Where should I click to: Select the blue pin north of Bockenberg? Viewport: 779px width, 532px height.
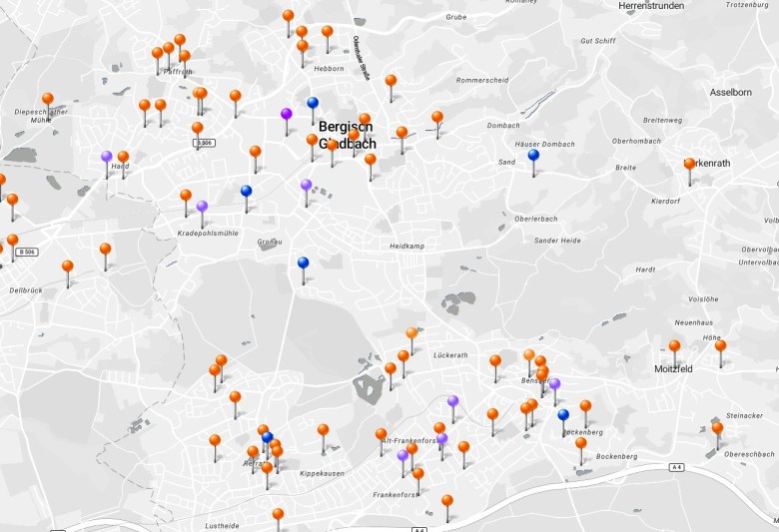click(563, 415)
